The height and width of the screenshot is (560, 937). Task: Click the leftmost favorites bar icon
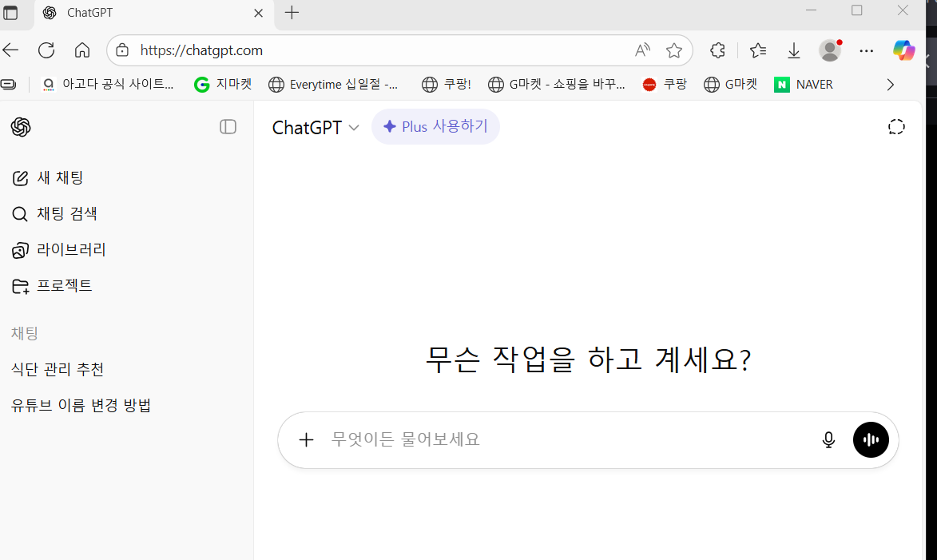click(x=8, y=84)
